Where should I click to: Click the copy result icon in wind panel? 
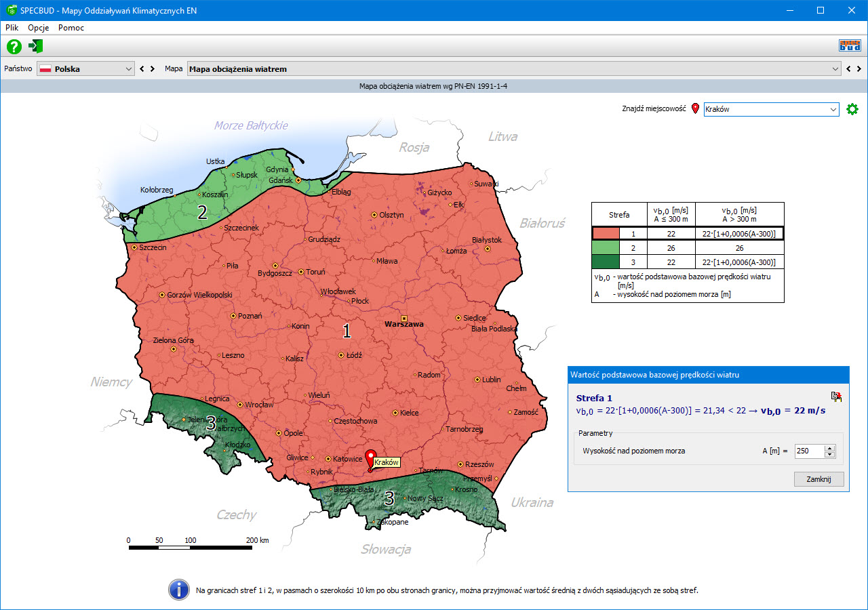click(x=836, y=397)
